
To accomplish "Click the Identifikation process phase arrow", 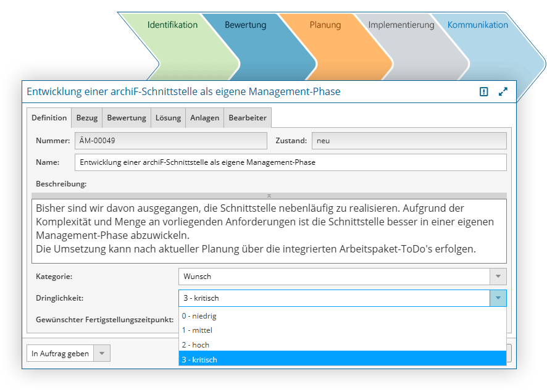I will (x=172, y=25).
